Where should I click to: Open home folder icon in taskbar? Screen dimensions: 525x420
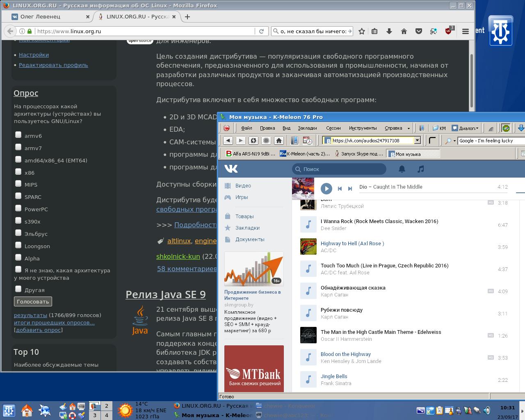click(27, 411)
